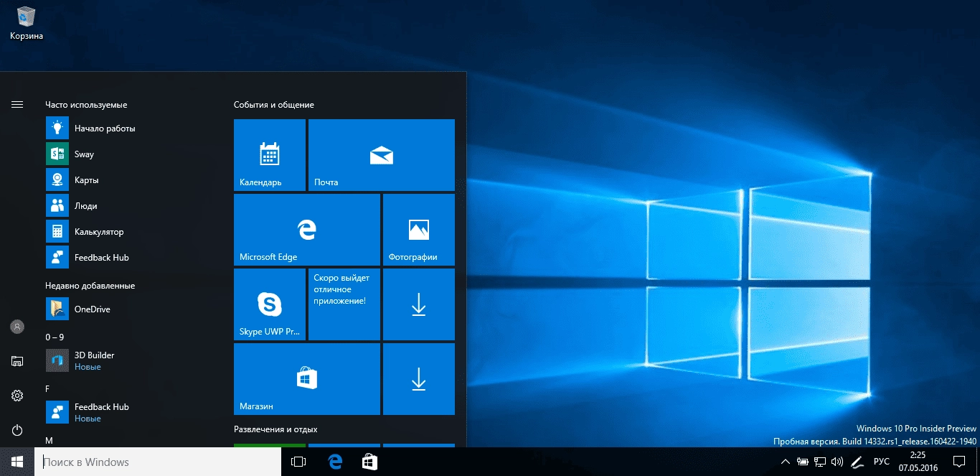Open the Календарь tile
The image size is (980, 476).
pos(270,155)
